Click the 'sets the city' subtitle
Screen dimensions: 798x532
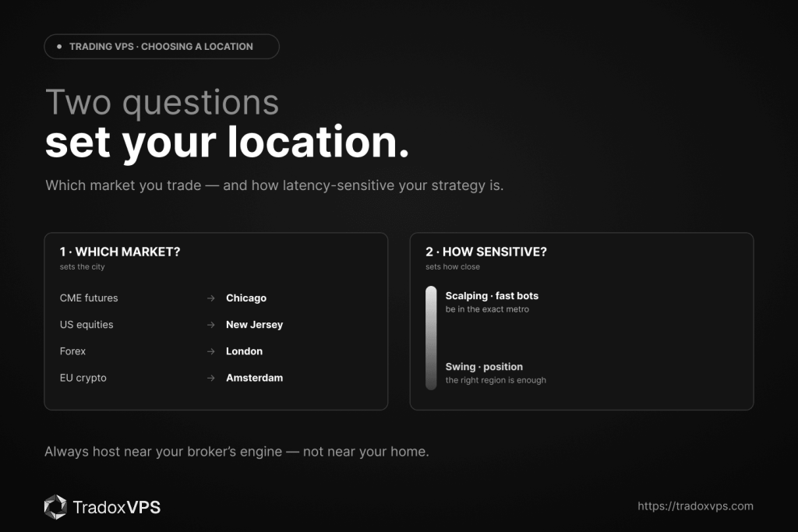[82, 266]
